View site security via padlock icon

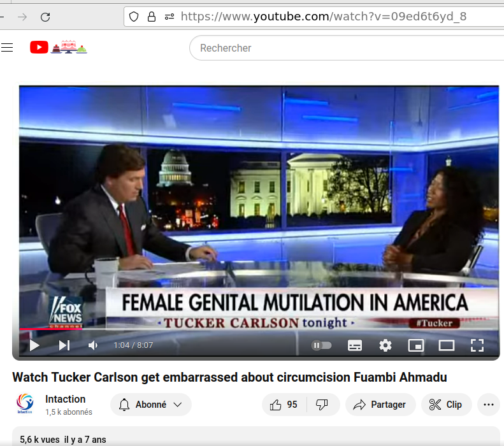coord(152,17)
